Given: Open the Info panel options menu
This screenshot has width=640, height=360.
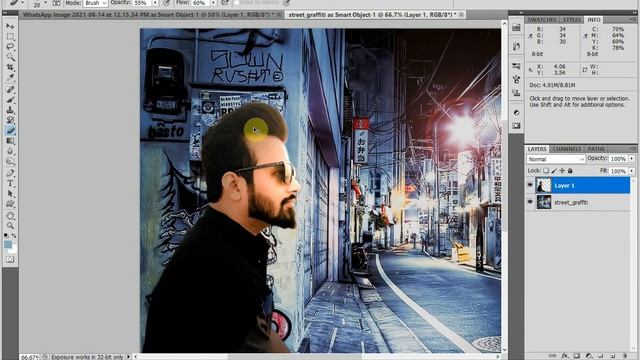Looking at the screenshot, I should (633, 19).
